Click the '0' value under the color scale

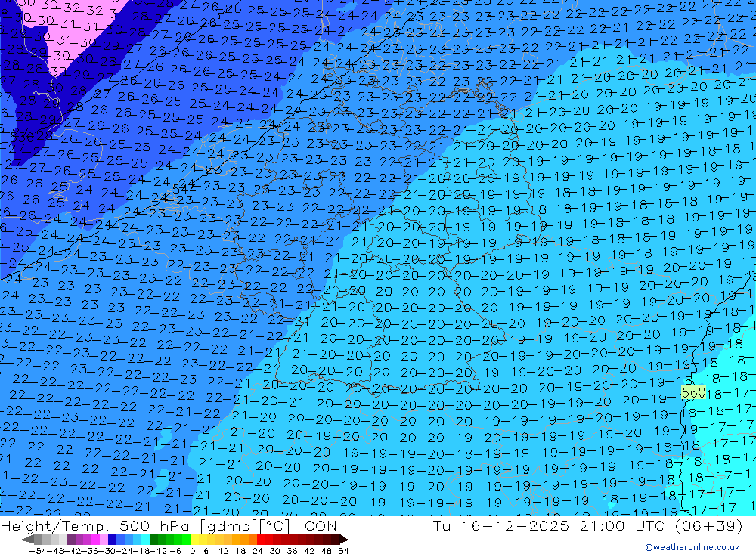[x=192, y=551]
